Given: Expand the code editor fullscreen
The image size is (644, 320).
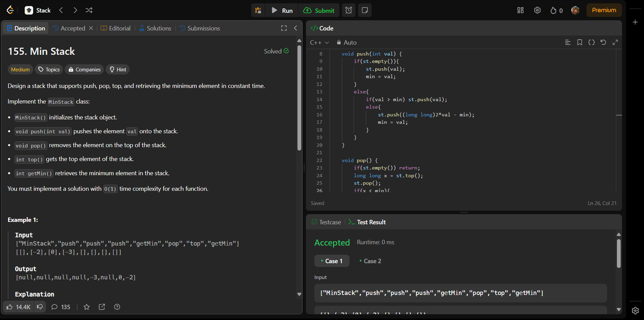Looking at the screenshot, I should (x=616, y=42).
